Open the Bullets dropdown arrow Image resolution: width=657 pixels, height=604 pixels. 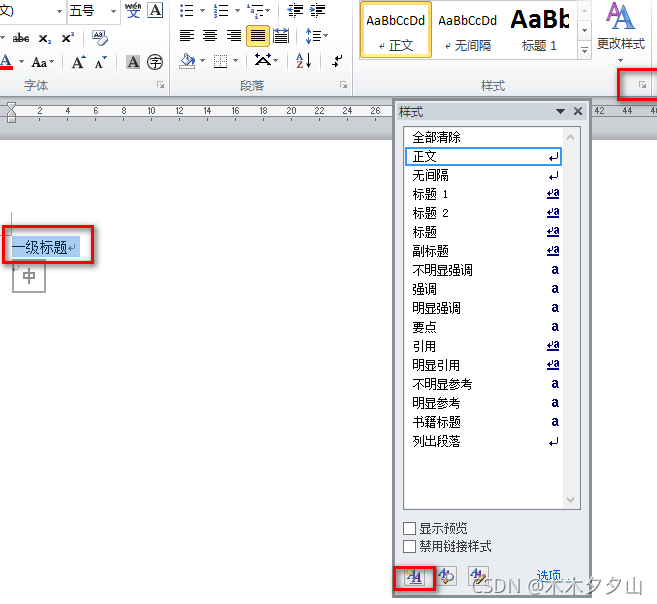point(202,10)
